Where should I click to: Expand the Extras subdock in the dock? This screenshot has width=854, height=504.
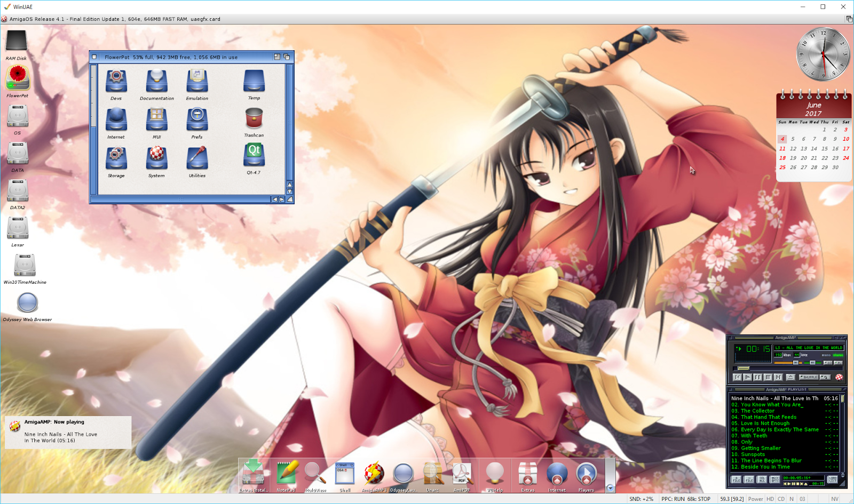527,475
